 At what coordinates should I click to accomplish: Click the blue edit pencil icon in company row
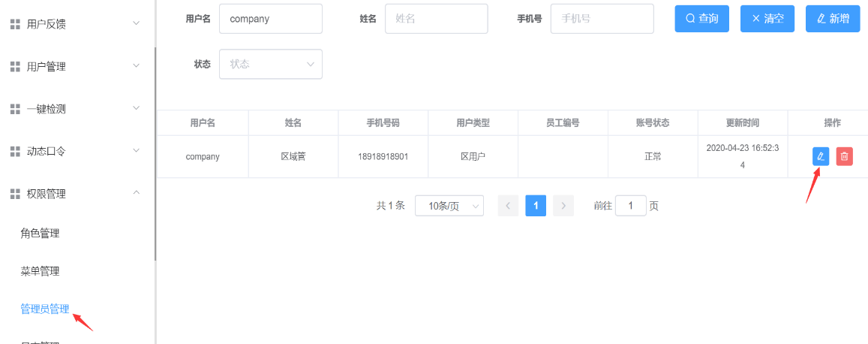(821, 156)
